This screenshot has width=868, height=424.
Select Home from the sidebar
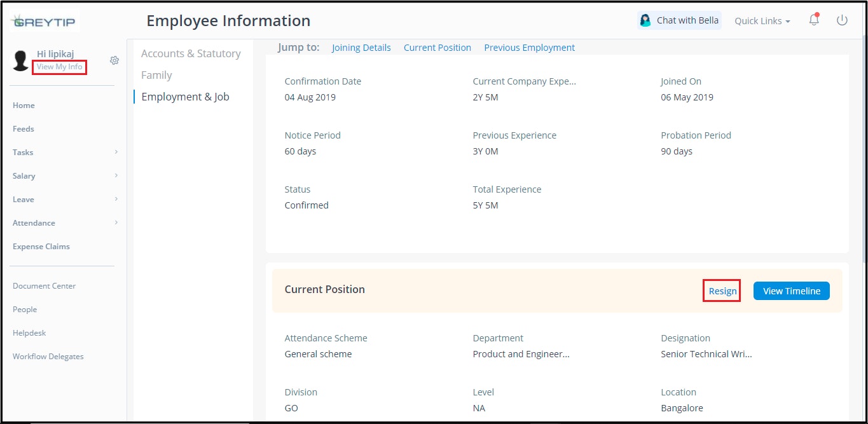click(x=24, y=105)
